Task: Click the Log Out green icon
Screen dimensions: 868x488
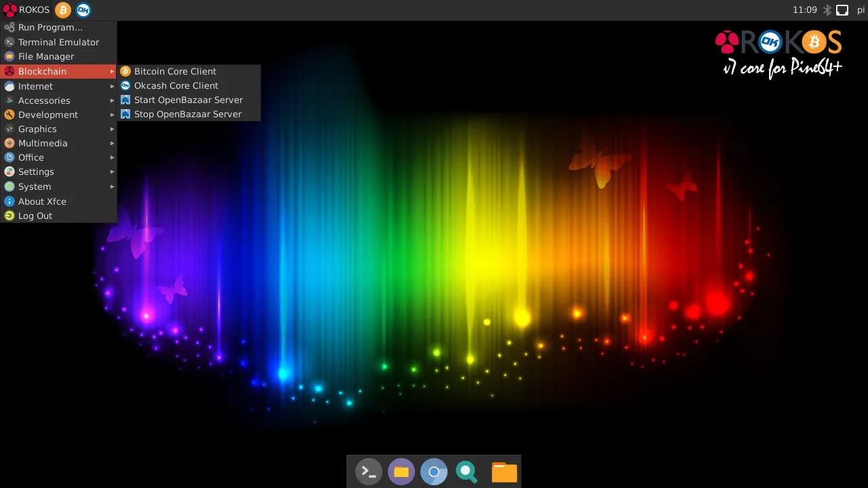Action: pyautogui.click(x=9, y=216)
